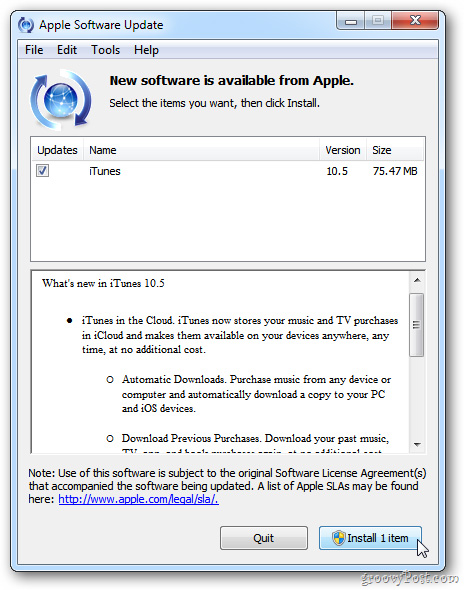Sort list by Size column header
Image resolution: width=464 pixels, height=590 pixels.
tap(395, 150)
